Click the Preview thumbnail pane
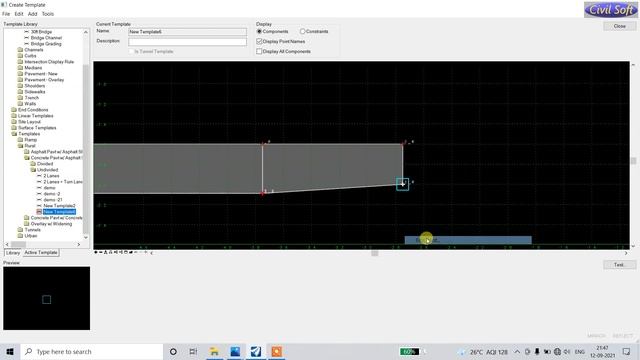640x360 pixels. tap(47, 298)
